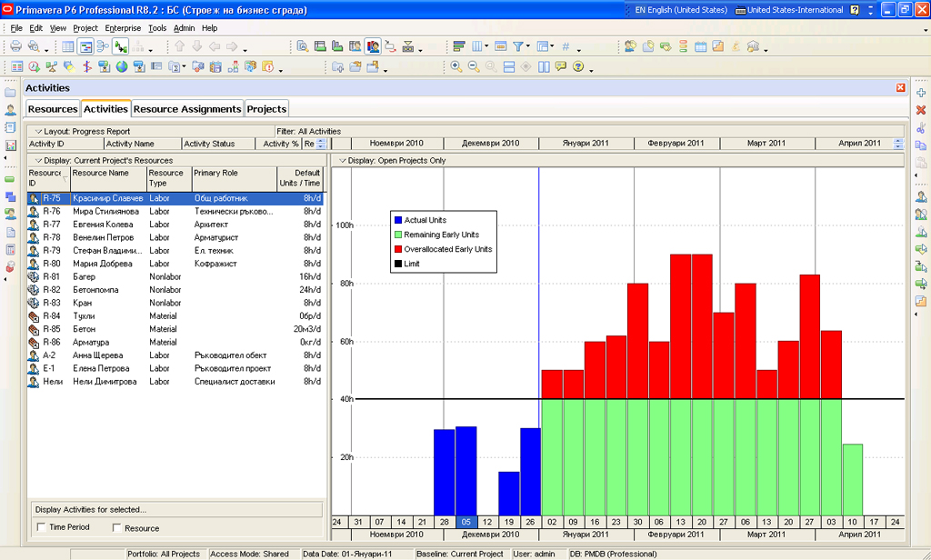This screenshot has width=931, height=560.
Task: Click Default Units / Time column header
Action: click(x=300, y=177)
